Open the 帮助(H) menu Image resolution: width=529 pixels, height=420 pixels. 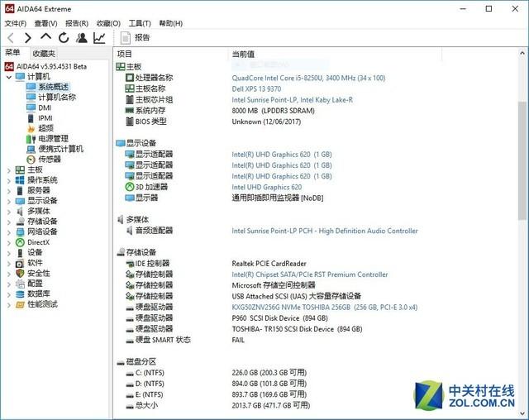tap(171, 23)
